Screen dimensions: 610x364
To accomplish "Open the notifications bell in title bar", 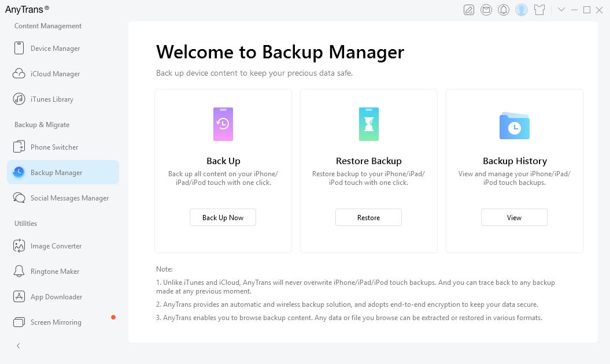I will click(504, 10).
